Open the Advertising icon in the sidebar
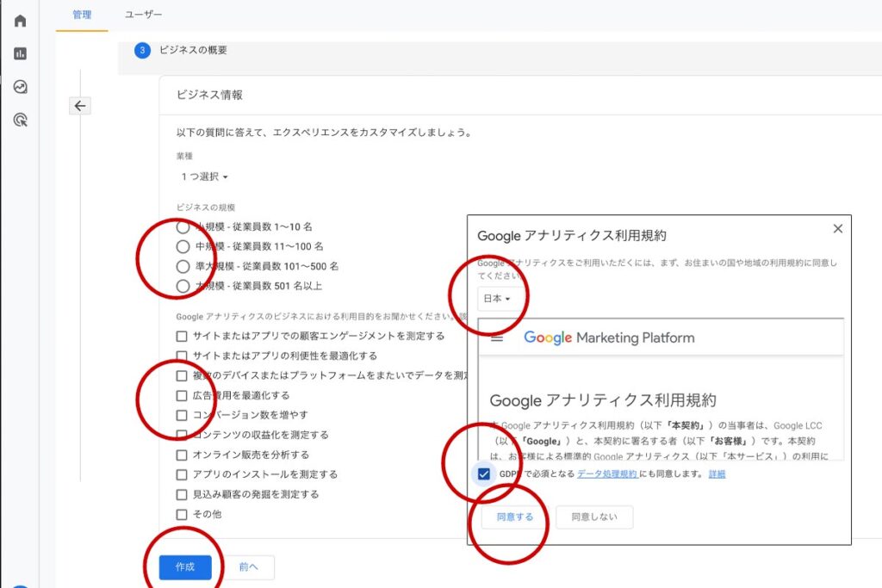 (x=21, y=119)
